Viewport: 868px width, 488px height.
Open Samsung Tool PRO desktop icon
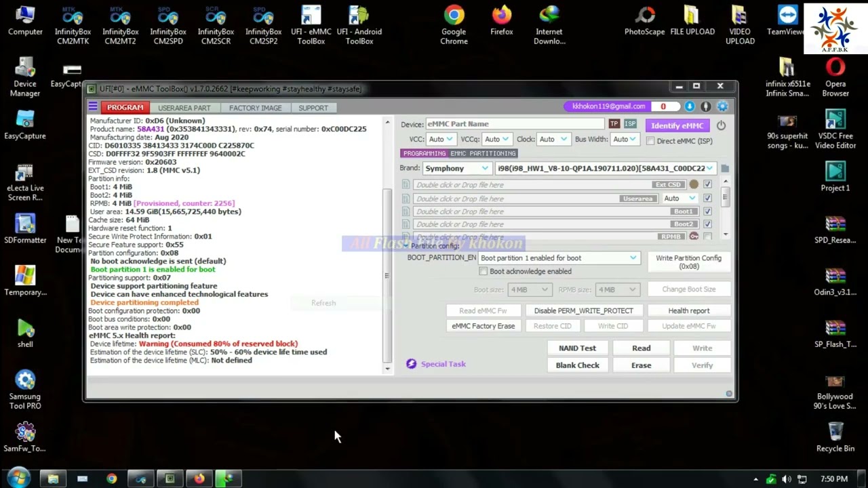[x=25, y=390]
